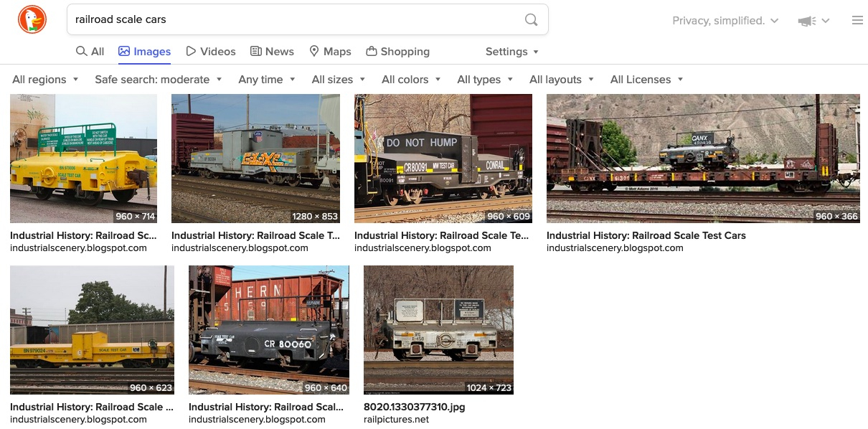Open the DO NOT HUMP Conrail car image
Screen dimensions: 868x429
click(443, 159)
